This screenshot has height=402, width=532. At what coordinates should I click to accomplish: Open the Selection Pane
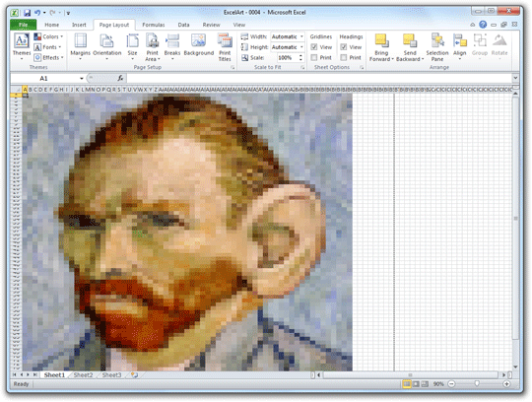[x=437, y=47]
